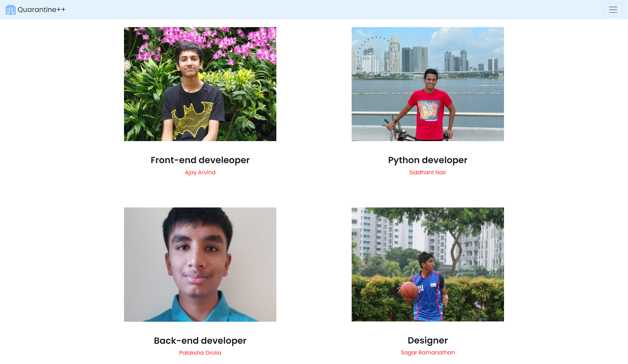Select the Python developer heading
The height and width of the screenshot is (364, 628).
point(427,160)
